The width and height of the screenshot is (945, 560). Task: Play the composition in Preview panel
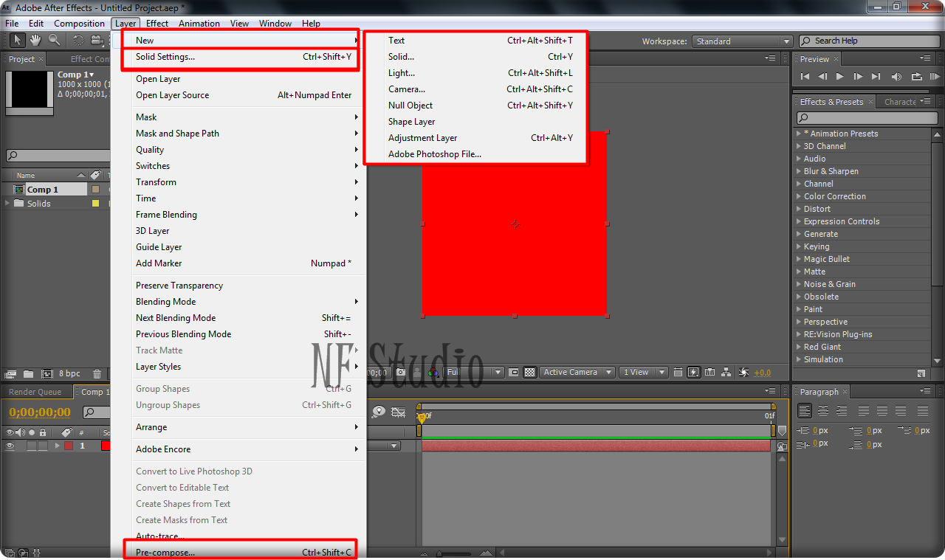pyautogui.click(x=840, y=77)
